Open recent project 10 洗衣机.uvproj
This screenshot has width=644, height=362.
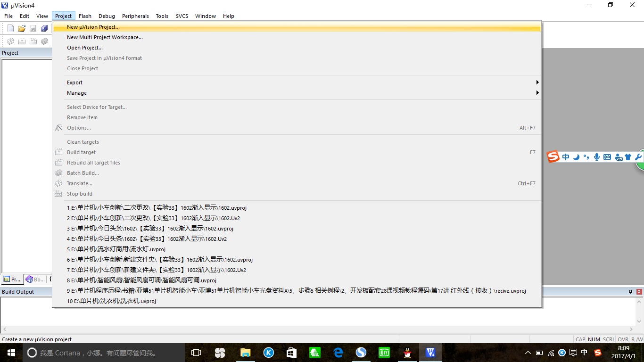pyautogui.click(x=297, y=301)
